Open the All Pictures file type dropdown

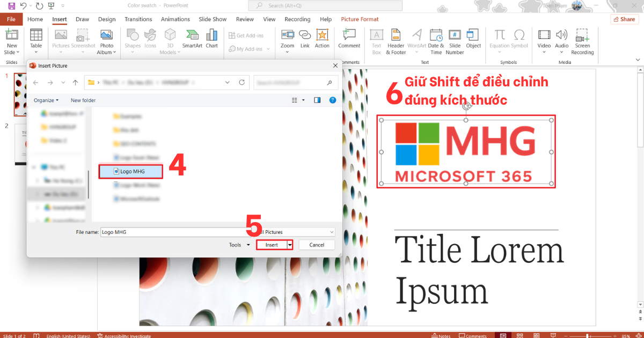pyautogui.click(x=296, y=232)
